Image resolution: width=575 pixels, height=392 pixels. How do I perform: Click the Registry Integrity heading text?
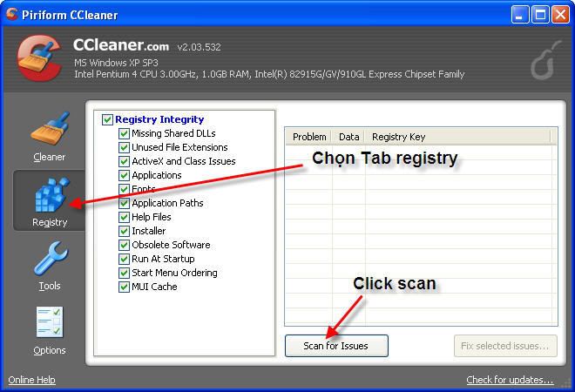[159, 119]
